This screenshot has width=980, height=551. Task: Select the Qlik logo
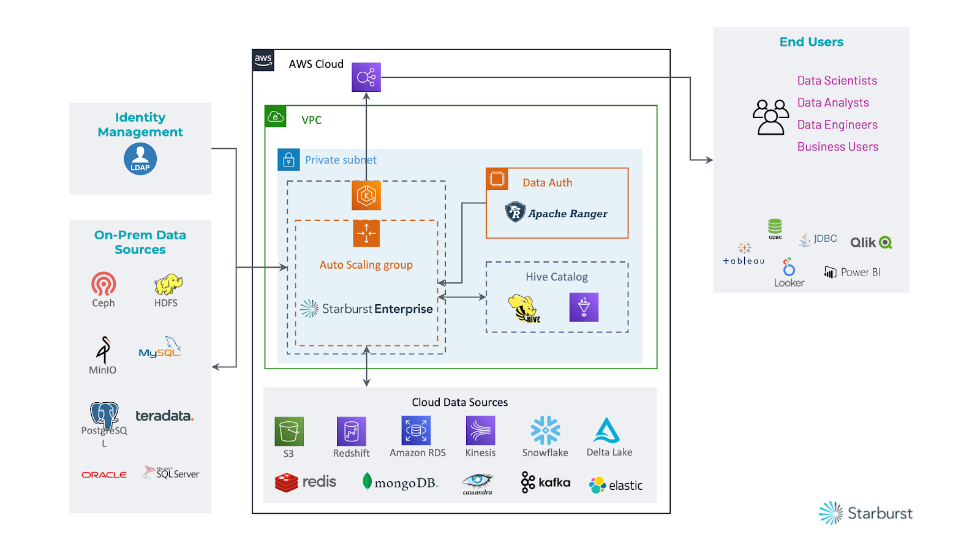coord(871,242)
